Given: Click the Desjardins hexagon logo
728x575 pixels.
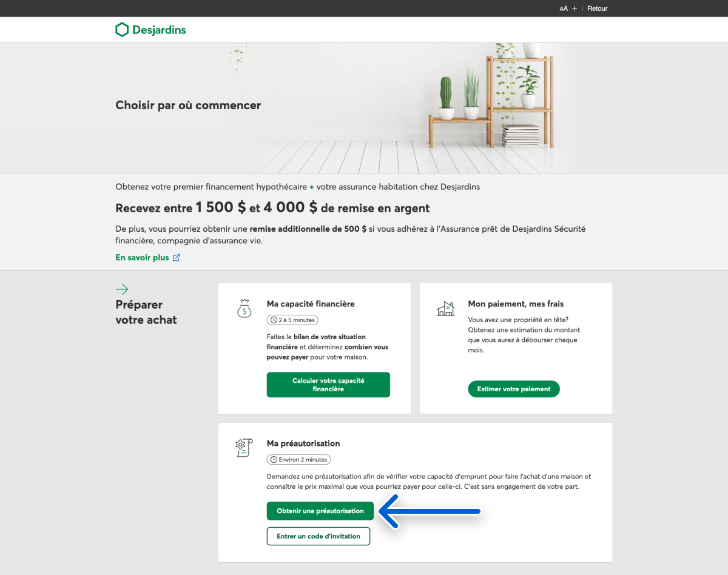Looking at the screenshot, I should pos(122,30).
